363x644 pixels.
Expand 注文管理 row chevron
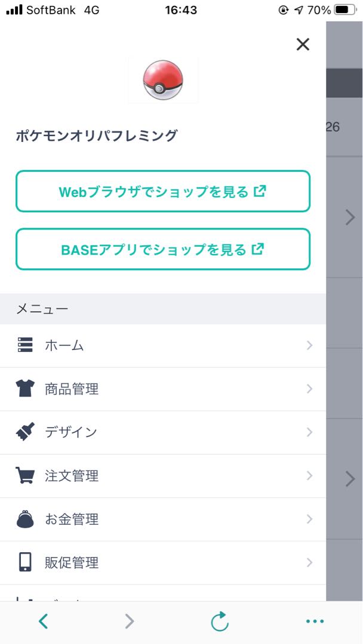tap(309, 476)
